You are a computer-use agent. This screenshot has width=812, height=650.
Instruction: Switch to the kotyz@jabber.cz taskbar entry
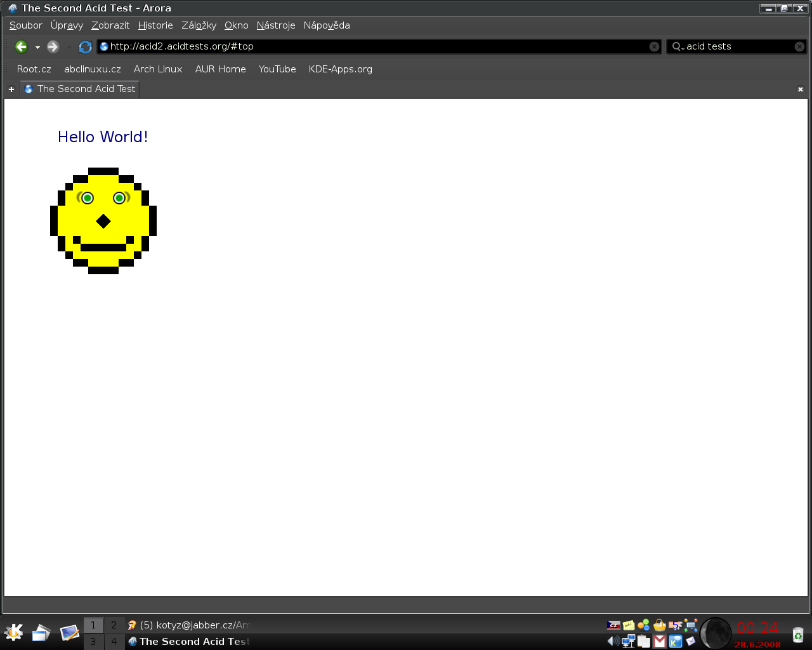188,625
